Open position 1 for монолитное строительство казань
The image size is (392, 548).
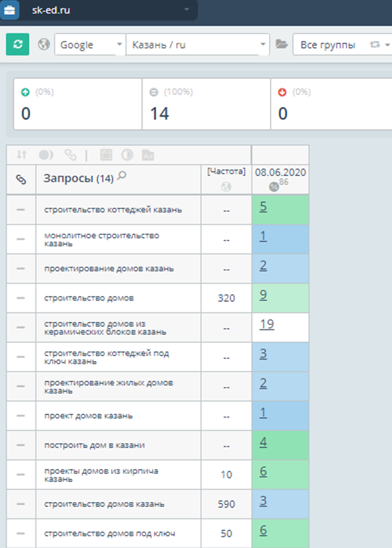coord(263,236)
